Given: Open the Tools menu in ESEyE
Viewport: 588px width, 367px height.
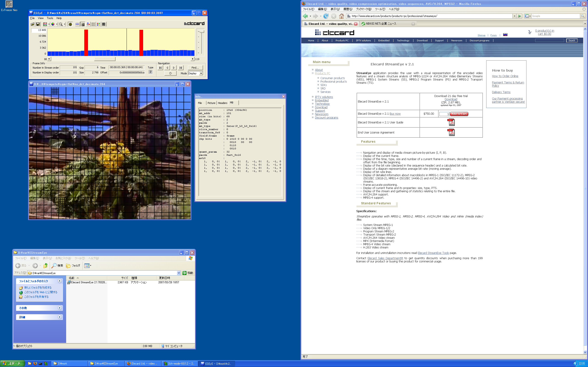Looking at the screenshot, I should (x=50, y=18).
